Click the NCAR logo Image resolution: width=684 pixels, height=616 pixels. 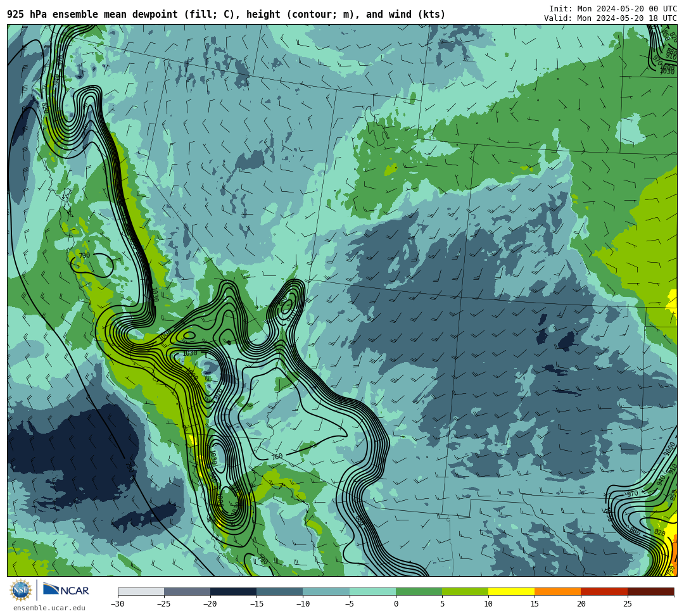point(66,590)
